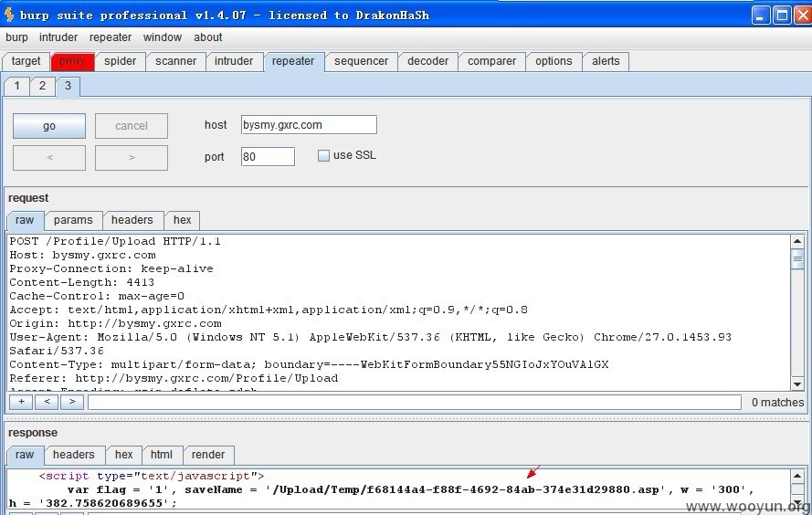Open the intruder menu in menu bar

click(58, 37)
